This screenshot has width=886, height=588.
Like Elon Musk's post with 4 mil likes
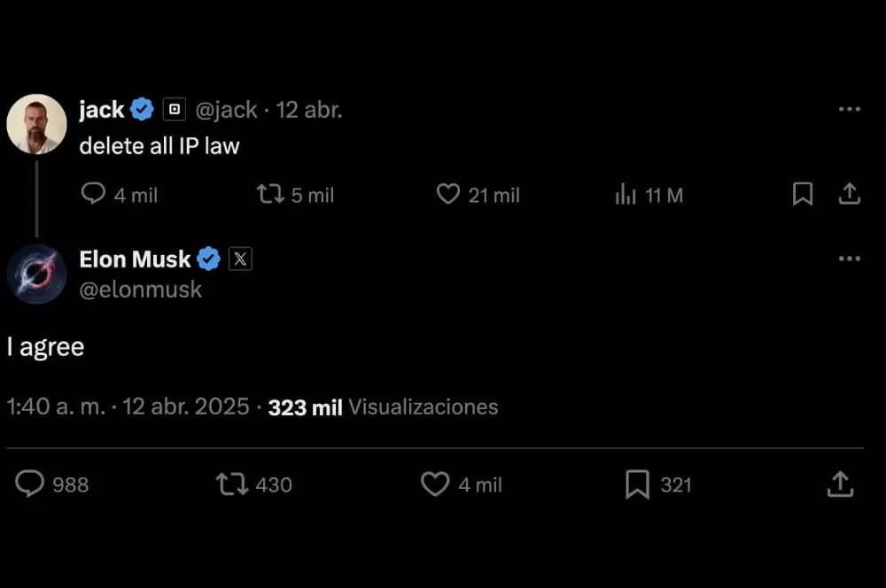[434, 484]
